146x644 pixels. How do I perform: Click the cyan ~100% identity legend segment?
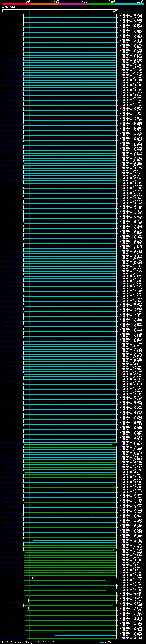pyautogui.click(x=130, y=4)
